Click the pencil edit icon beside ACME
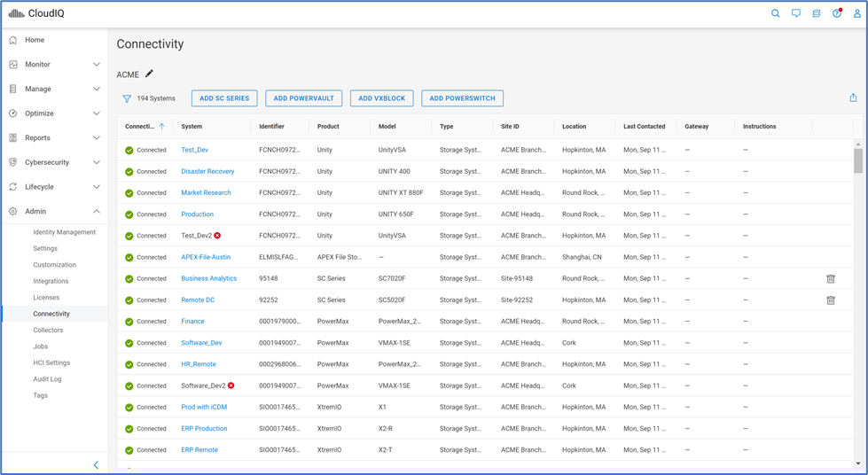Screen dimensions: 868x475 (149, 74)
